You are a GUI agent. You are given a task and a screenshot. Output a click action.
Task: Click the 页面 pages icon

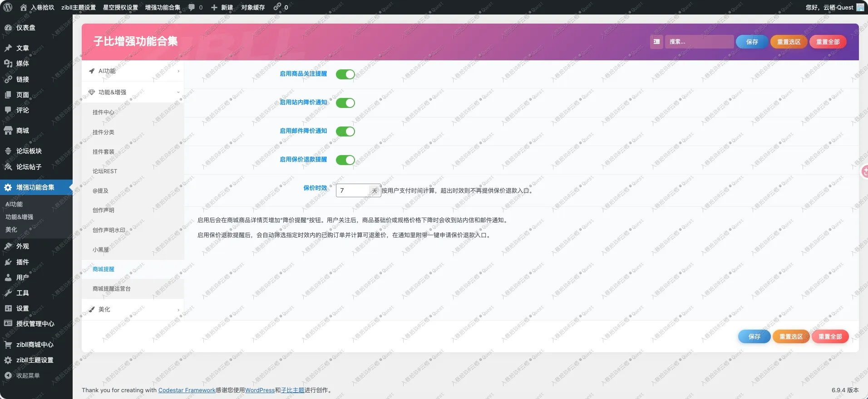click(x=8, y=95)
